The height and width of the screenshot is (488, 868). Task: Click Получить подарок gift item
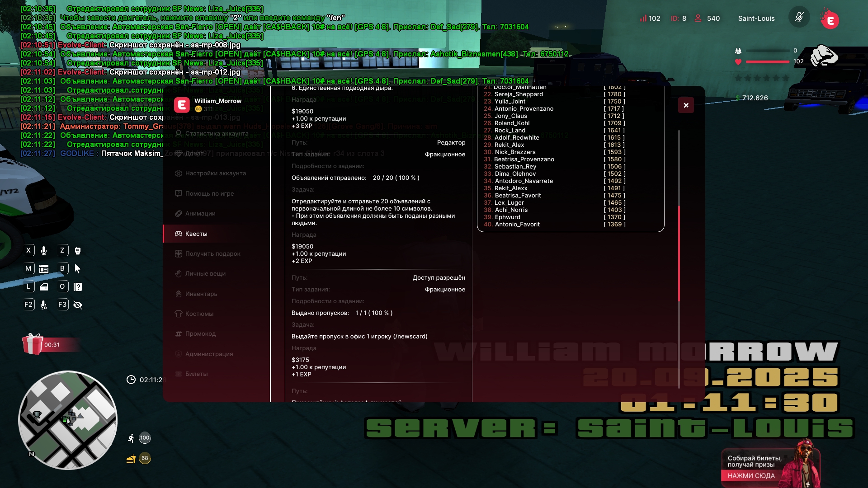[212, 254]
